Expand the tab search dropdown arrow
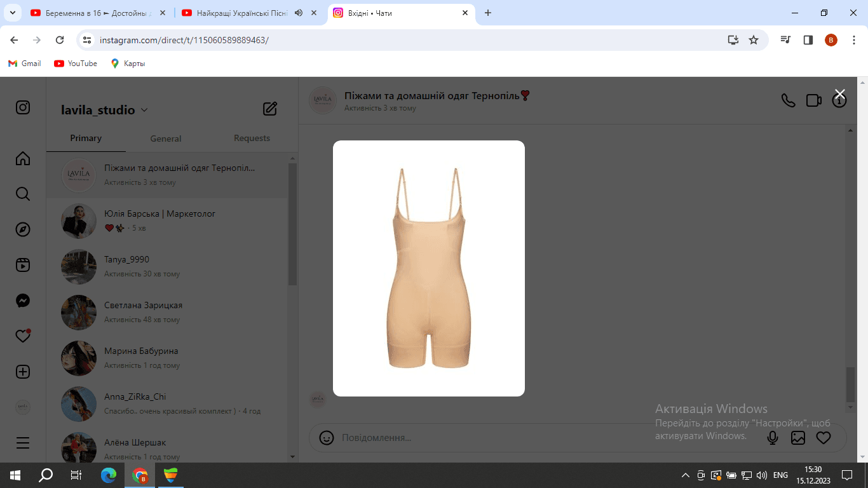 tap(12, 13)
